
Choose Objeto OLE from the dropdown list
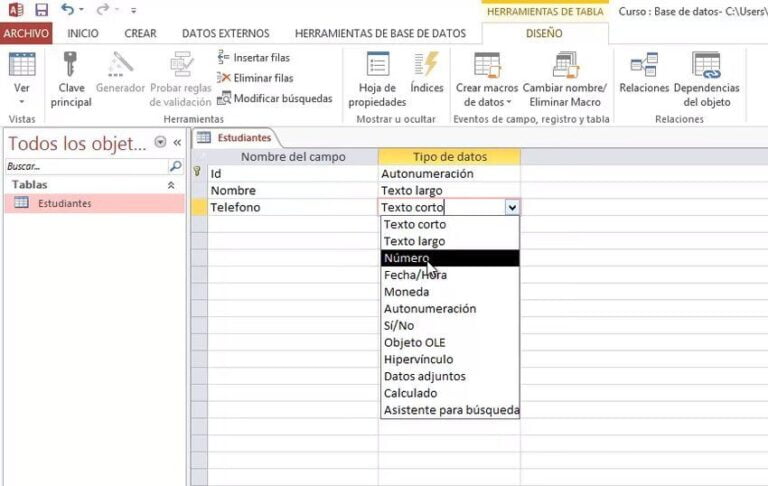coord(450,342)
